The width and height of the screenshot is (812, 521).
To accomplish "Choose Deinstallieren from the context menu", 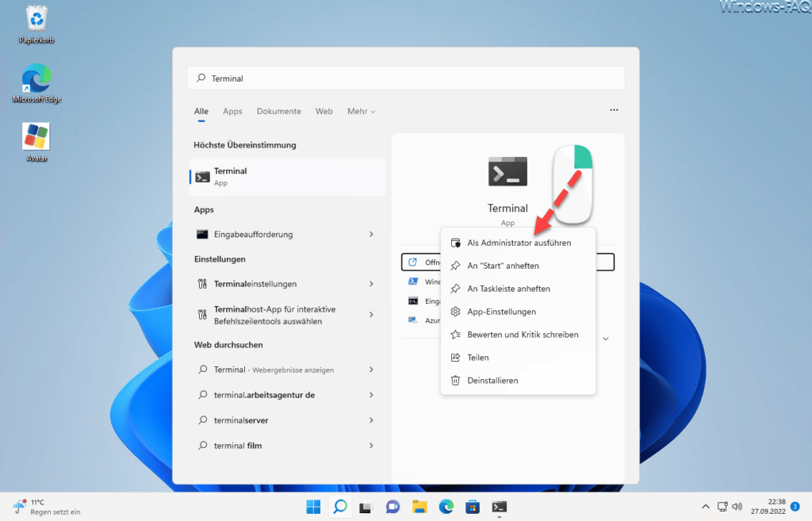I will pyautogui.click(x=518, y=380).
